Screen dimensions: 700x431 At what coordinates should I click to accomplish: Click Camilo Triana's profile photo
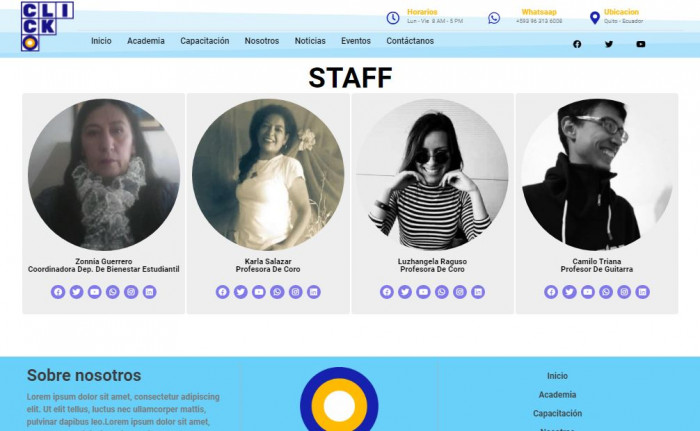coord(597,174)
